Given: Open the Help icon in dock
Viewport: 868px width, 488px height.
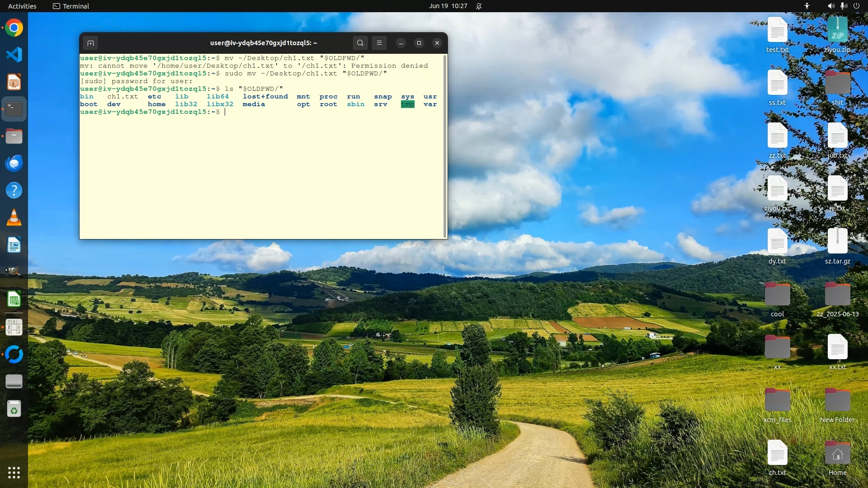Looking at the screenshot, I should click(14, 190).
